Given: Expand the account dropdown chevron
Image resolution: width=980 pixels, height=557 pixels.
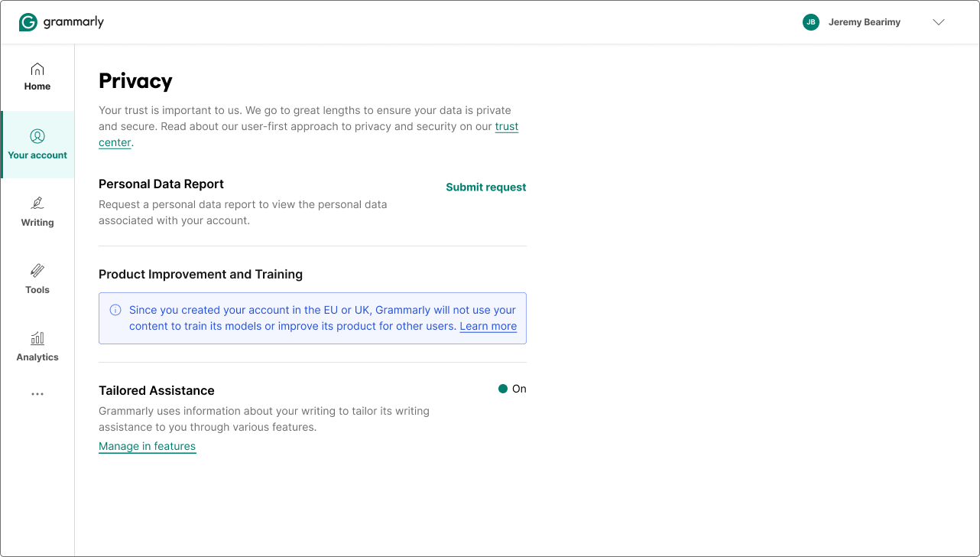Looking at the screenshot, I should point(939,22).
